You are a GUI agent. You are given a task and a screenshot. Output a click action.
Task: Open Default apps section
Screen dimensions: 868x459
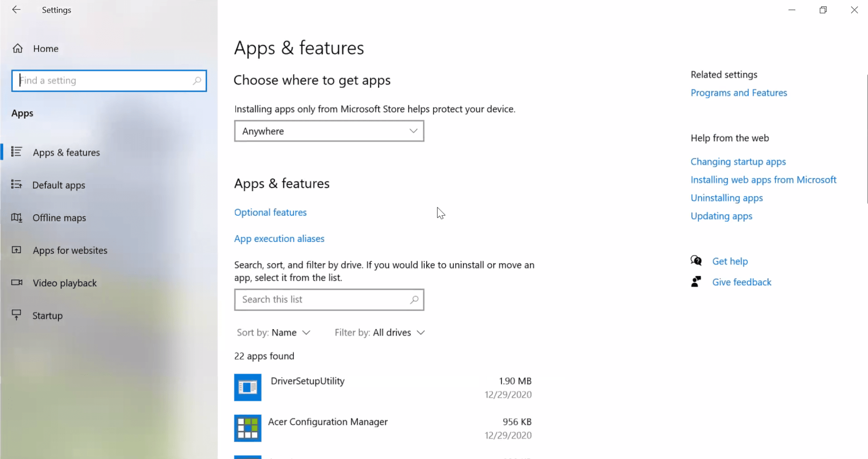click(59, 185)
